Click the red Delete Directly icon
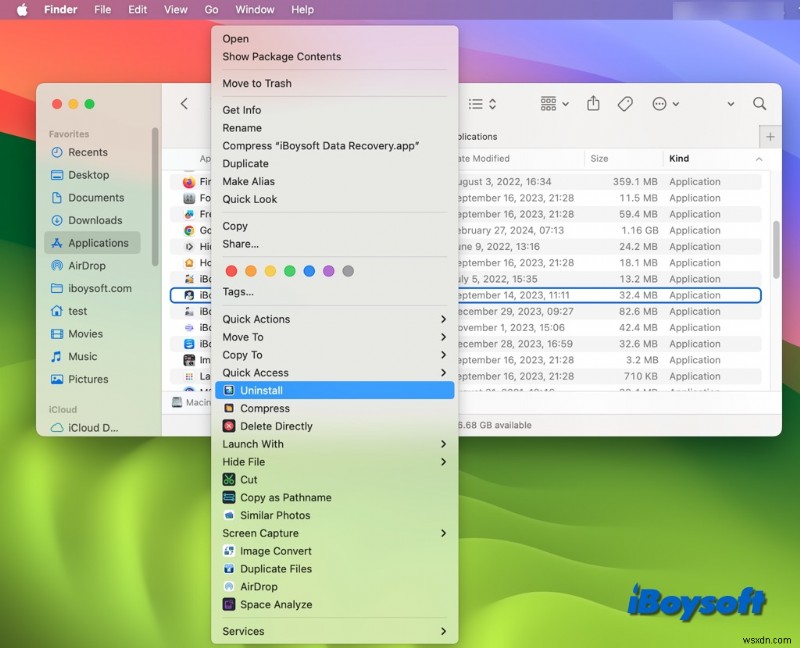 [229, 426]
